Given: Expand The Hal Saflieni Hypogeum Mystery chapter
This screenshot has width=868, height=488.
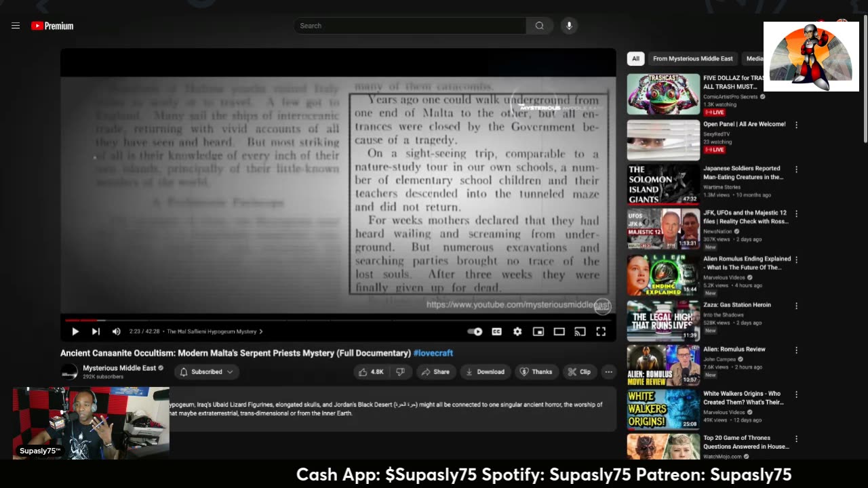Looking at the screenshot, I should 215,331.
